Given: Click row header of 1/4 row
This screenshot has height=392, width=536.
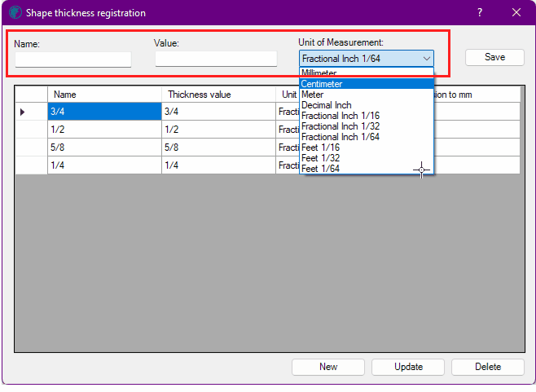Looking at the screenshot, I should 31,165.
